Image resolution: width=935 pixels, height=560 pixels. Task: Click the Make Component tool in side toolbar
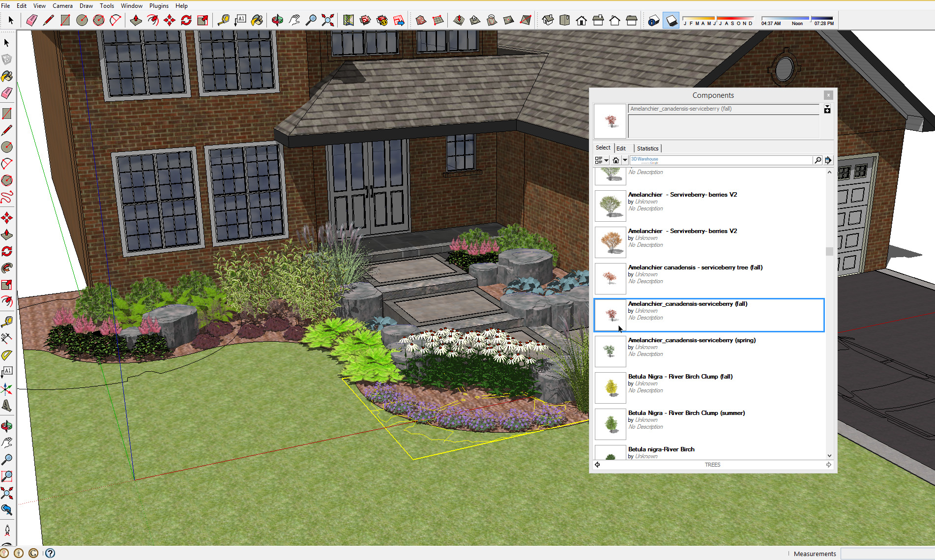[x=7, y=59]
